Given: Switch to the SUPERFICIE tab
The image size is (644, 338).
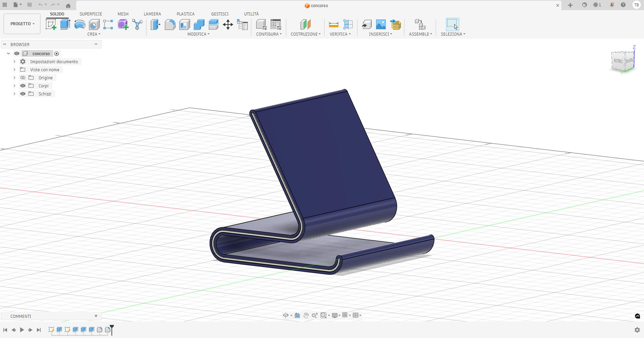Looking at the screenshot, I should coord(91,14).
